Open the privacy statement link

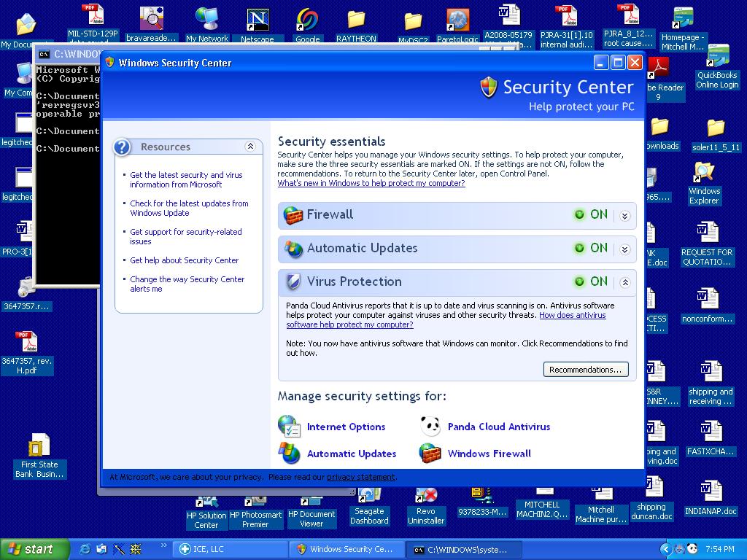(x=360, y=477)
